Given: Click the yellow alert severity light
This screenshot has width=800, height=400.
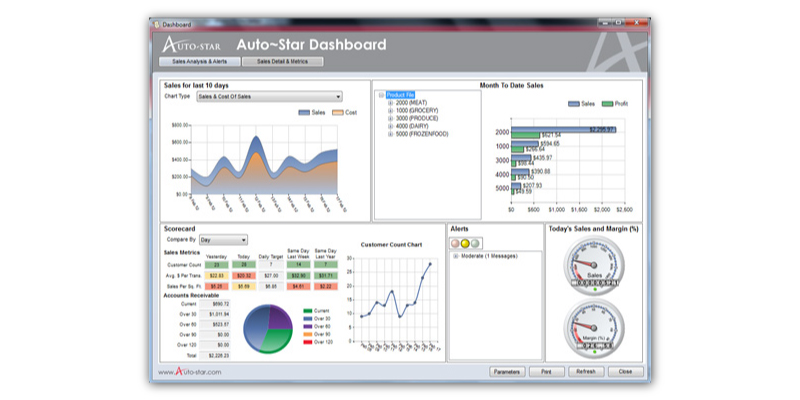Looking at the screenshot, I should pos(465,243).
